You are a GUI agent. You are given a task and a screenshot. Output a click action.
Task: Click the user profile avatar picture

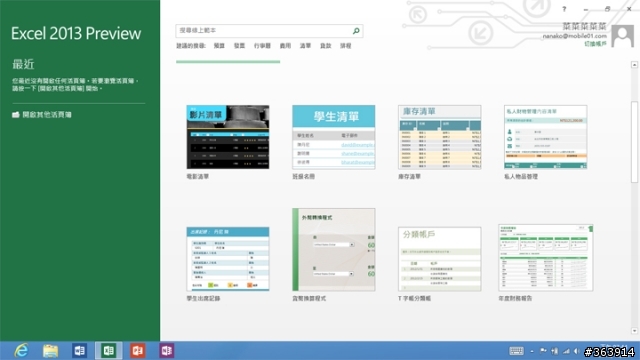(x=622, y=36)
